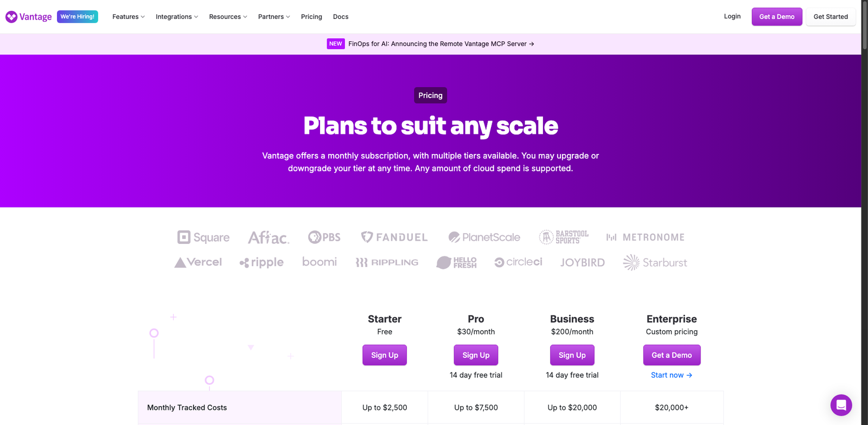Click the We're Hiring badge
868x425 pixels.
pos(78,17)
